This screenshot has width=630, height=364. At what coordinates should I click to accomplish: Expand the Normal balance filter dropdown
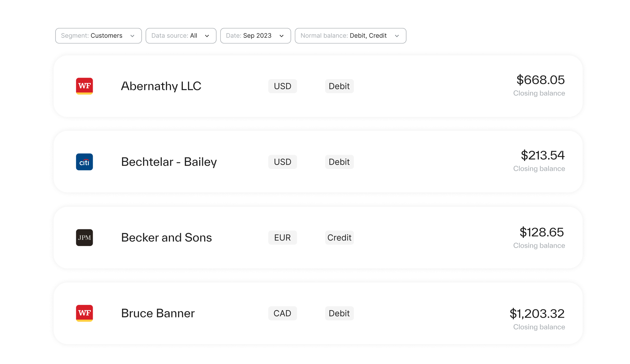coord(350,36)
